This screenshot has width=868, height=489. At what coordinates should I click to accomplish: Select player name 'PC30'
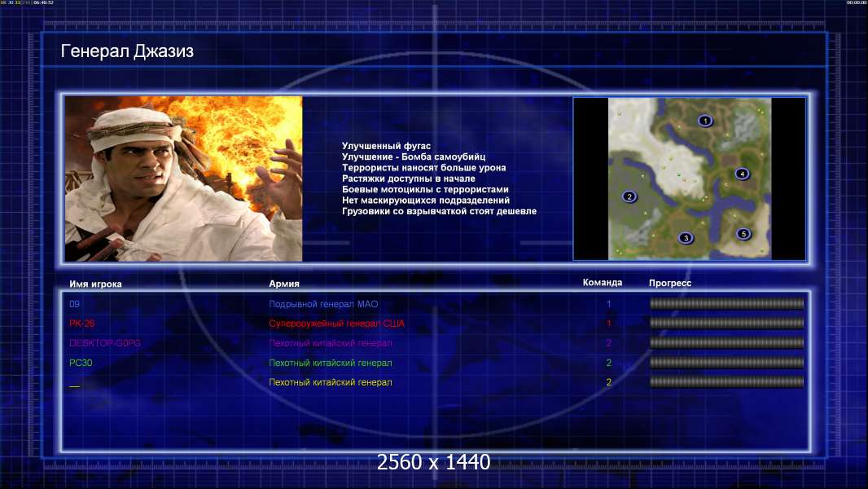coord(81,363)
